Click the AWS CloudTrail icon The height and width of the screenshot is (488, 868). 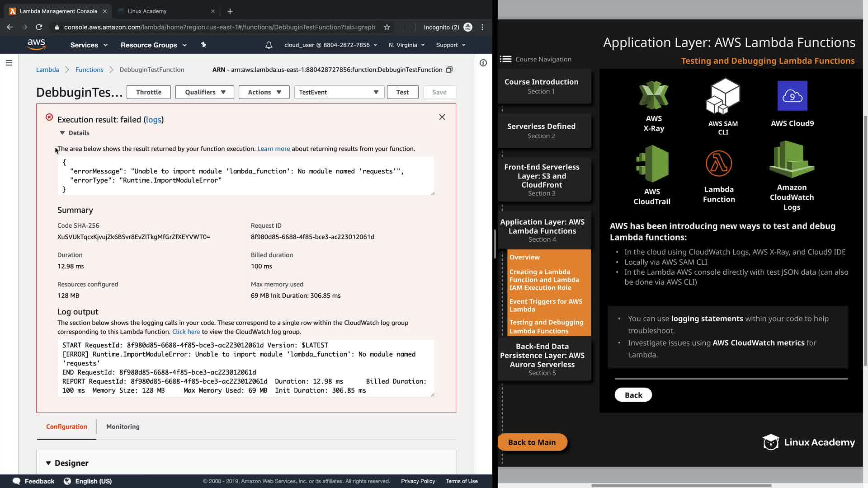[652, 164]
